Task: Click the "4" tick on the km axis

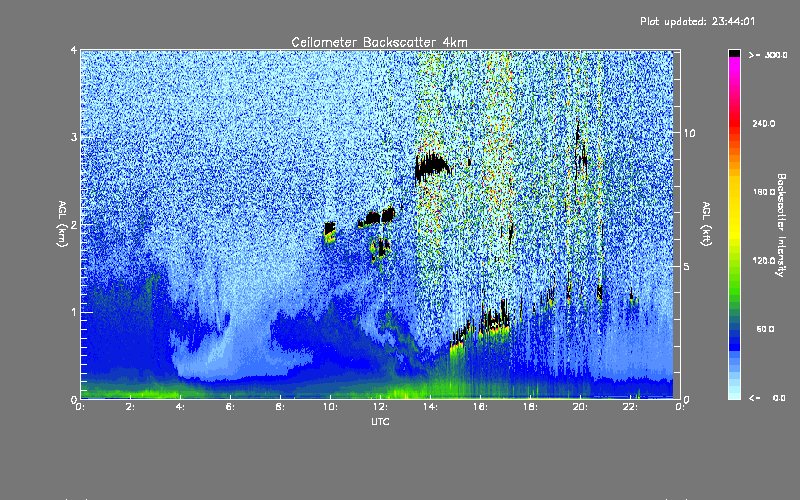Action: click(x=74, y=50)
